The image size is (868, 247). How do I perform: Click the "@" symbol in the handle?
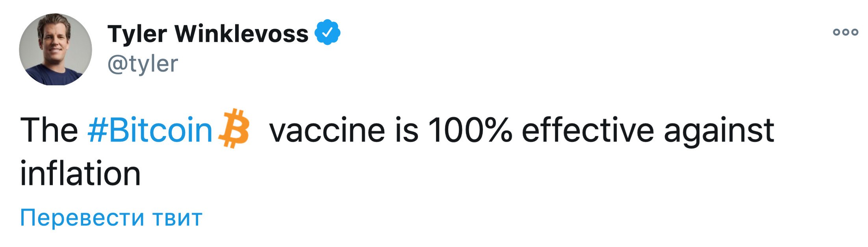click(x=117, y=64)
